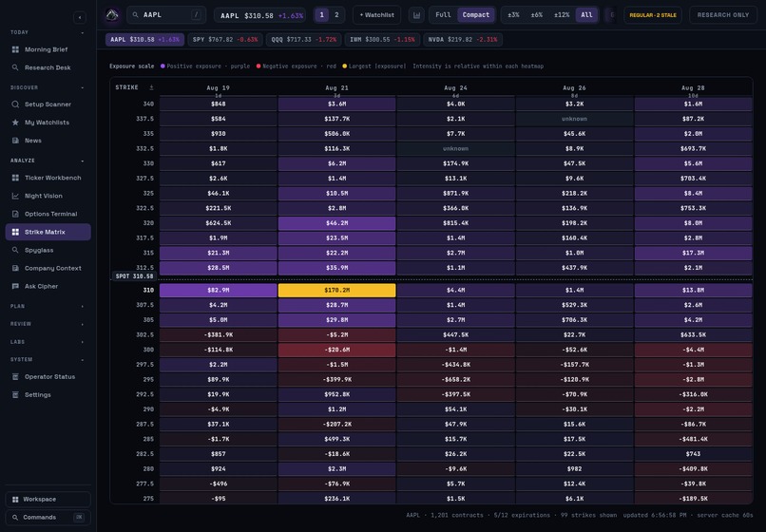Click the Company Context document icon
Screen dimensions: 766x532
tap(15, 268)
